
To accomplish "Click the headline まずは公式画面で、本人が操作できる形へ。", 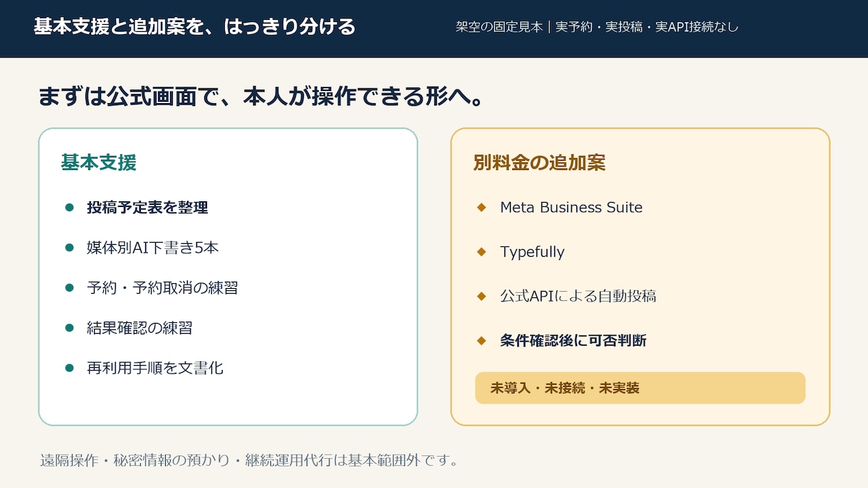I will click(x=262, y=97).
